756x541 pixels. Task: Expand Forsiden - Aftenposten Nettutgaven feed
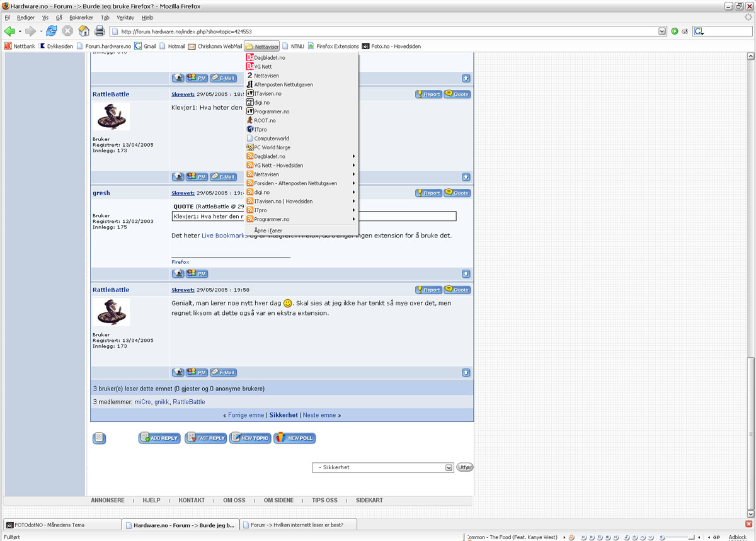point(301,183)
